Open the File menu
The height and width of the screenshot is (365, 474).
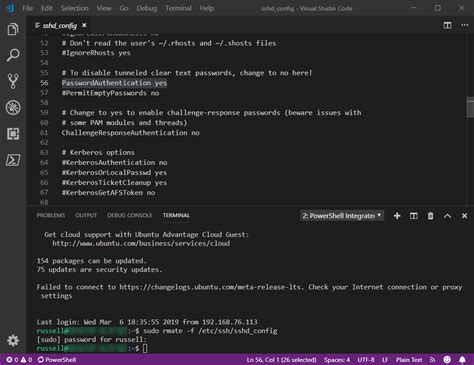(28, 8)
